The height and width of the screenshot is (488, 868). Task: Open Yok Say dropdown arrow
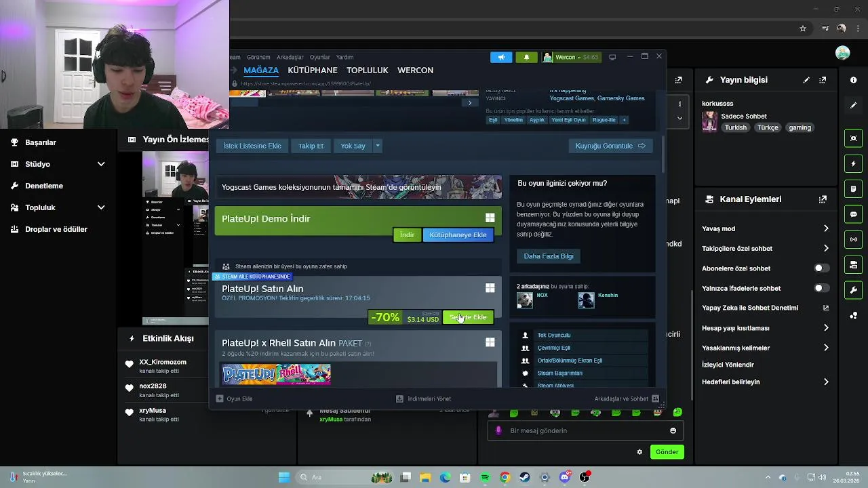click(x=378, y=146)
